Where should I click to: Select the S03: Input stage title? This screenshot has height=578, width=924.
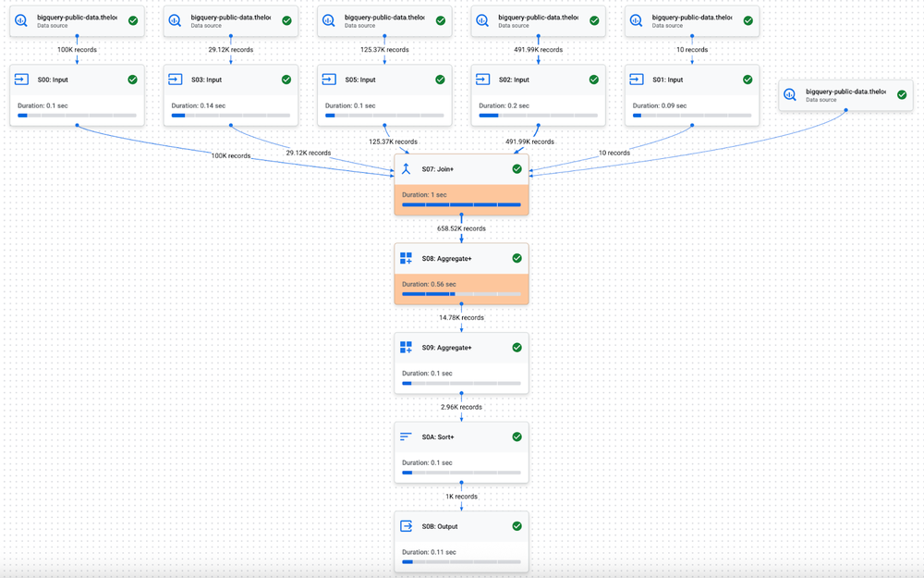[x=206, y=80]
